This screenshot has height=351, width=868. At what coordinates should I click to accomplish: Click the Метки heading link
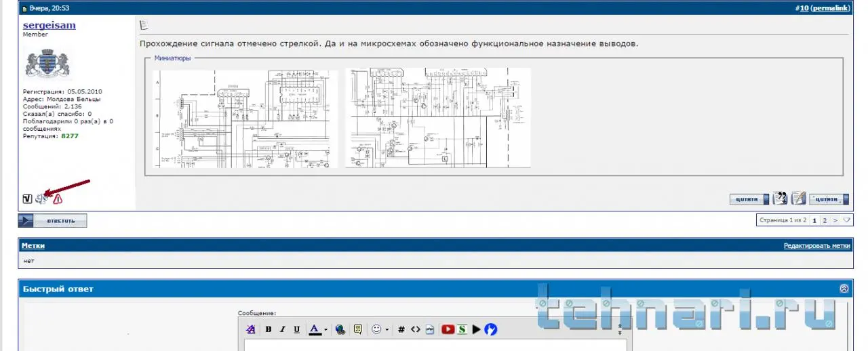33,245
